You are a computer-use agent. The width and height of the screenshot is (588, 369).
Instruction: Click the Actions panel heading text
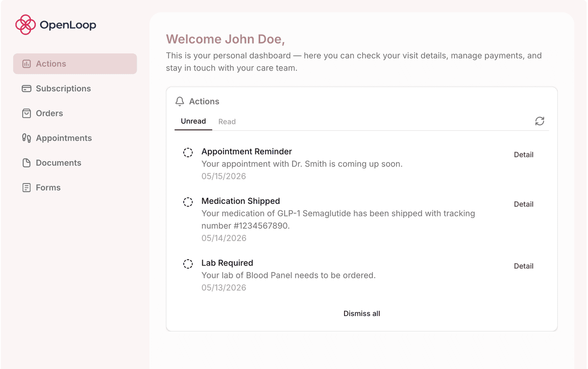[204, 101]
